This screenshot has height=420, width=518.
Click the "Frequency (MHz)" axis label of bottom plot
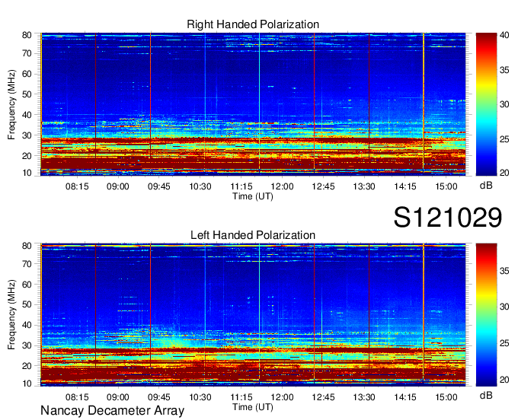click(11, 315)
